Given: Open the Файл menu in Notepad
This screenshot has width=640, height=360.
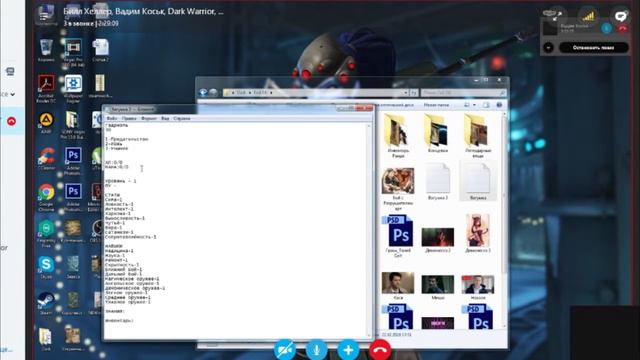Looking at the screenshot, I should click(112, 118).
